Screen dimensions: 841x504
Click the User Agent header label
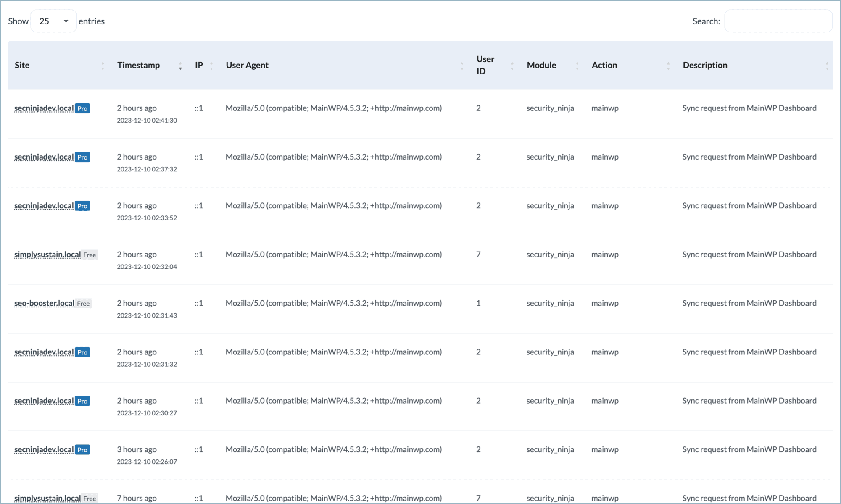247,65
